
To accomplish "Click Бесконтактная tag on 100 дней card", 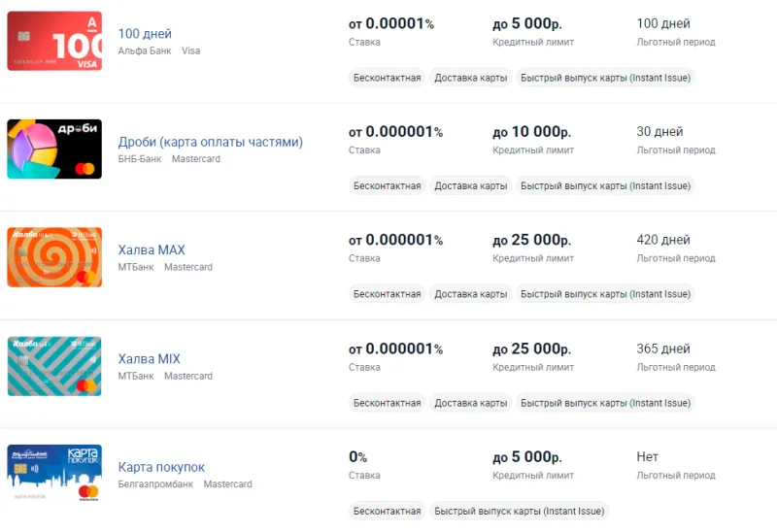I will (x=387, y=78).
